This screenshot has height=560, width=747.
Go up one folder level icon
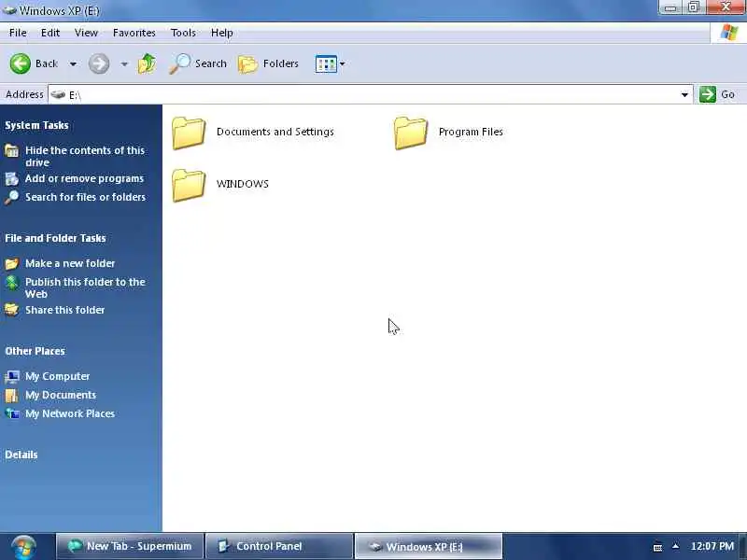[147, 63]
